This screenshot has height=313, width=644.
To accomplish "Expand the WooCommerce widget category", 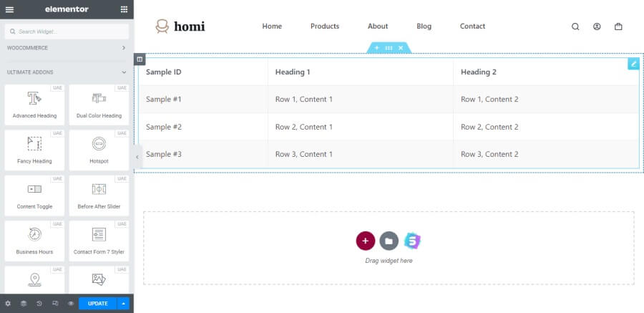I will coord(67,48).
